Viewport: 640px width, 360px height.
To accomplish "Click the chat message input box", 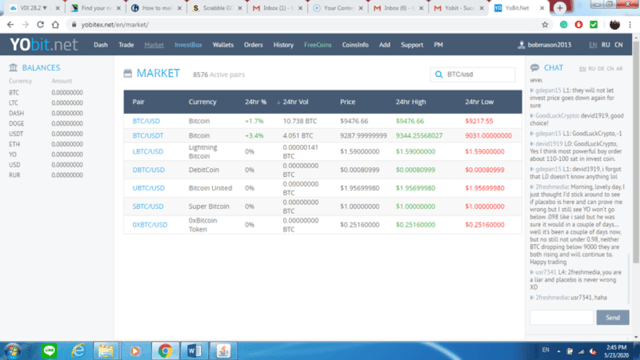I will [562, 318].
